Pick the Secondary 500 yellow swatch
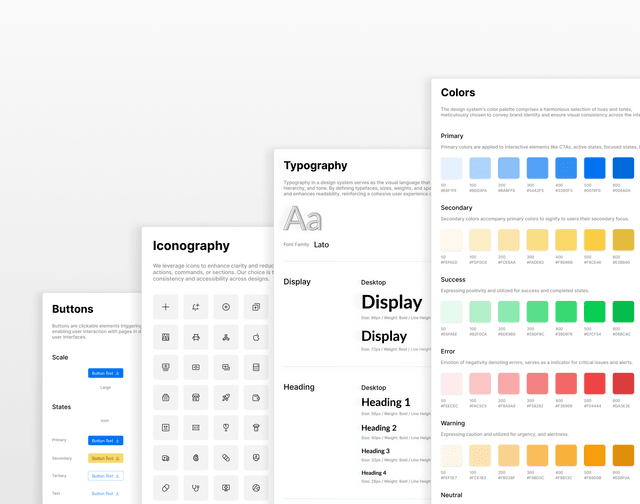The height and width of the screenshot is (504, 640). click(594, 240)
